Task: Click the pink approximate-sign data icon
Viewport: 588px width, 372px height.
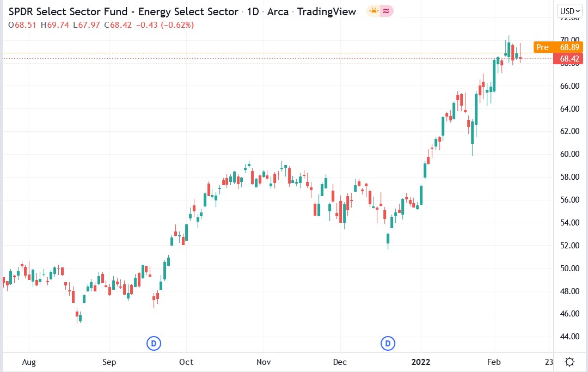Action: [x=386, y=11]
